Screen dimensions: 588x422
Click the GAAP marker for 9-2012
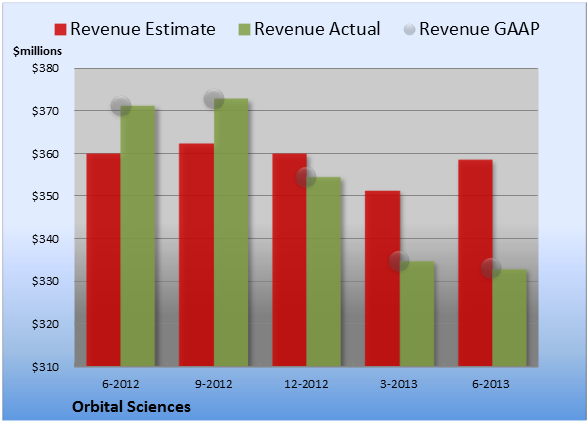point(214,99)
